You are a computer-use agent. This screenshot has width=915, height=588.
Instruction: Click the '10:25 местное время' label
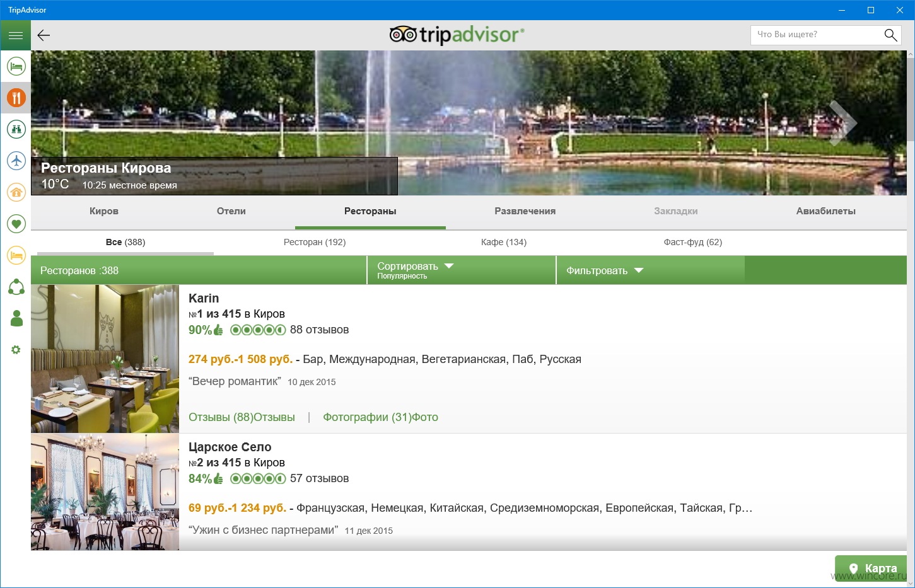point(129,185)
